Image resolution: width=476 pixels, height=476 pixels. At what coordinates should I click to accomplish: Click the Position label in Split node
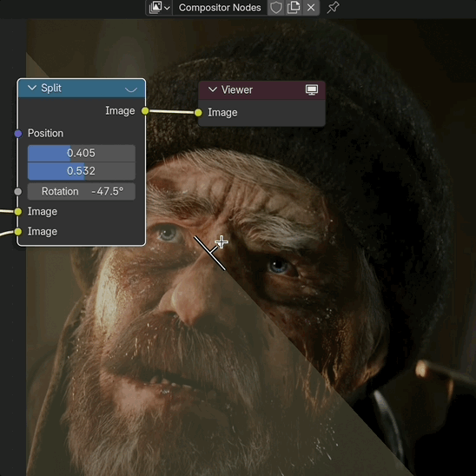pos(45,133)
